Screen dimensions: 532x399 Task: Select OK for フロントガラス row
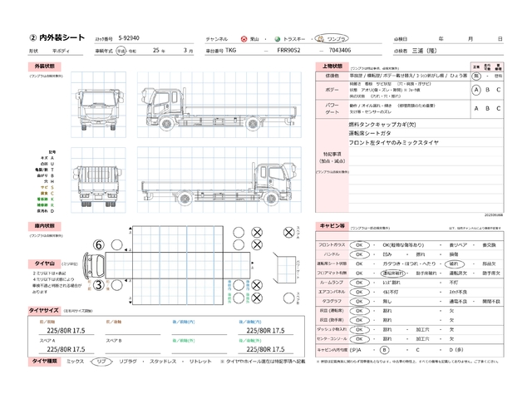(361, 245)
